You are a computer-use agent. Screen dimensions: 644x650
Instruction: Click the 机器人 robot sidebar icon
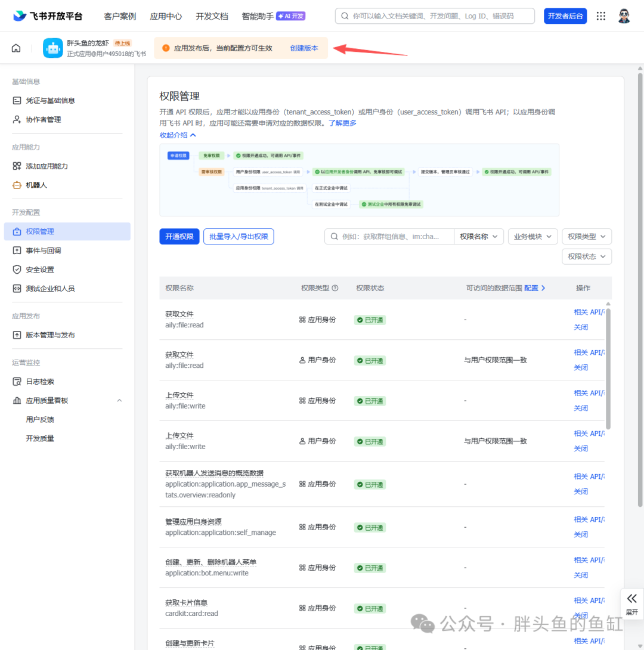(17, 185)
